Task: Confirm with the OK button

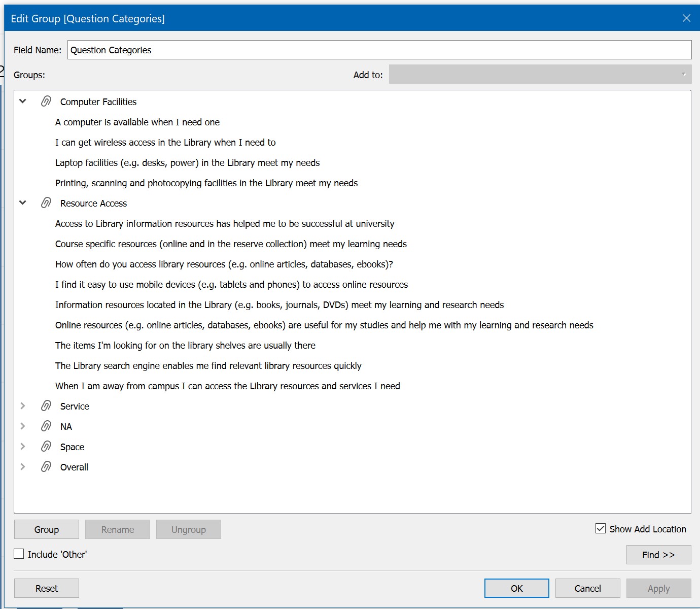Action: tap(517, 588)
